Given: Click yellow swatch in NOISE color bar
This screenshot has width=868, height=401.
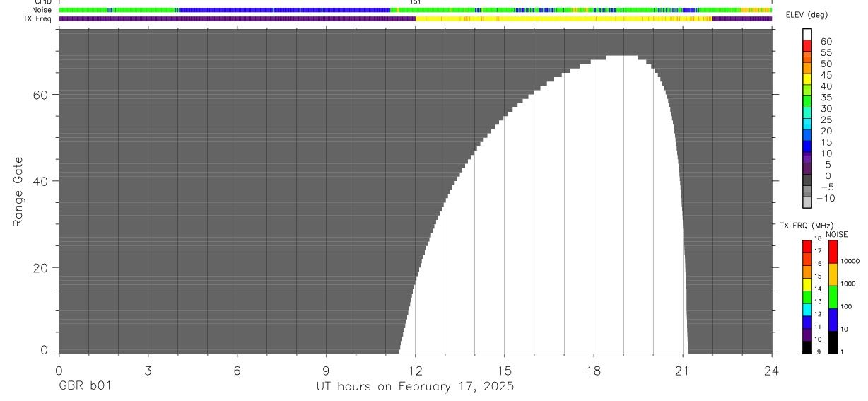Looking at the screenshot, I should point(833,274).
